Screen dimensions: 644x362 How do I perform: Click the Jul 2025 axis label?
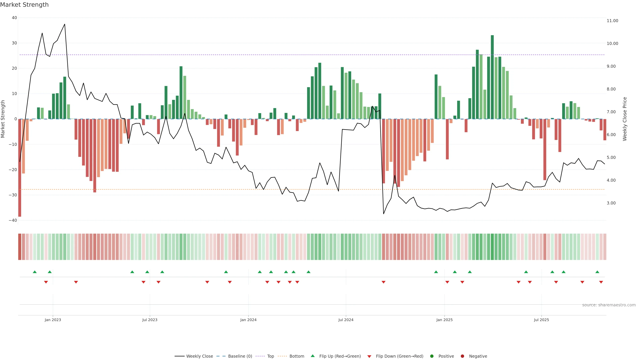coord(541,320)
